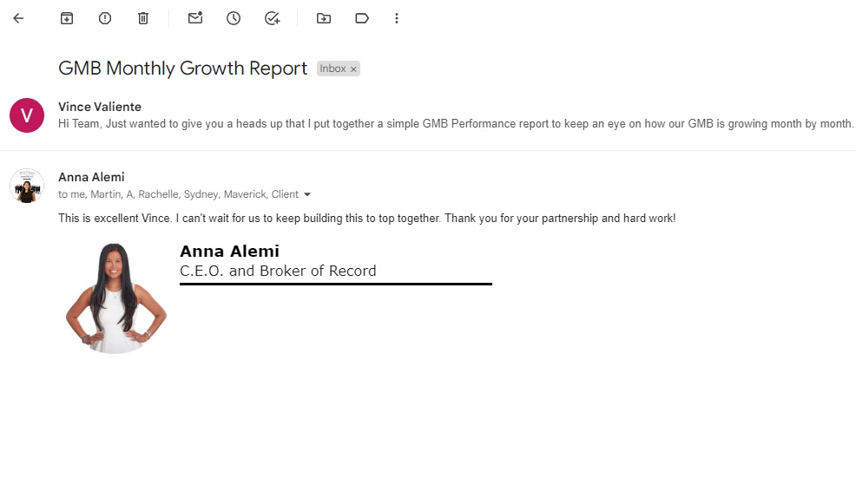Click Anna Alemi's signature photo
This screenshot has height=504, width=856.
click(x=115, y=298)
